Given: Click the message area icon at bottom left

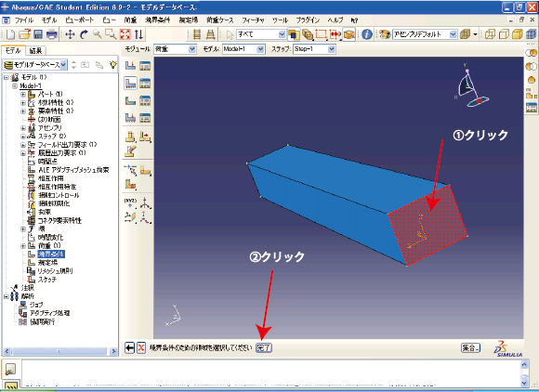Looking at the screenshot, I should [10, 369].
